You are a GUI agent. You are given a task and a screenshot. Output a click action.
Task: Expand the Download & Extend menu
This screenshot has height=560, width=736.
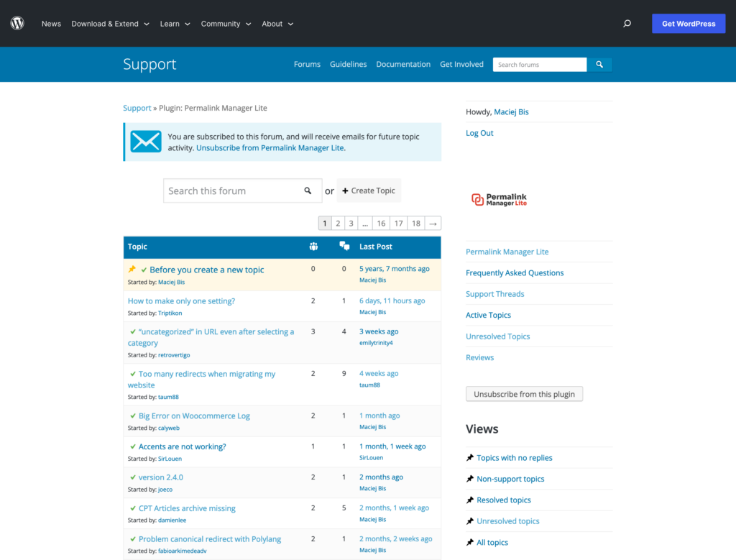pos(110,24)
